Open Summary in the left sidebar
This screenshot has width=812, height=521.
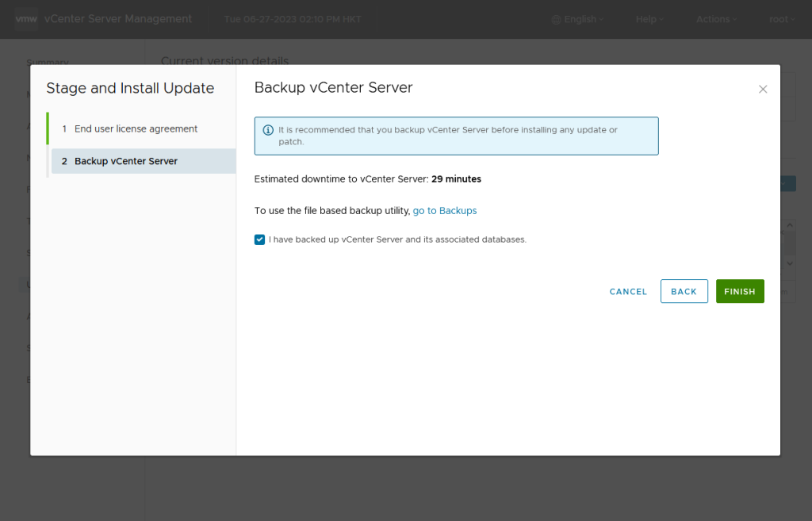tap(48, 62)
